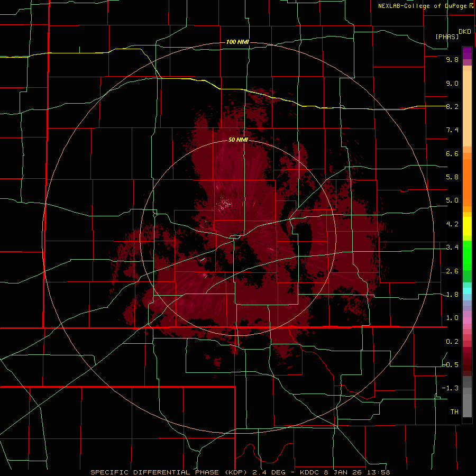Click the 9.0 color scale value
The image size is (476, 476).
(x=452, y=83)
